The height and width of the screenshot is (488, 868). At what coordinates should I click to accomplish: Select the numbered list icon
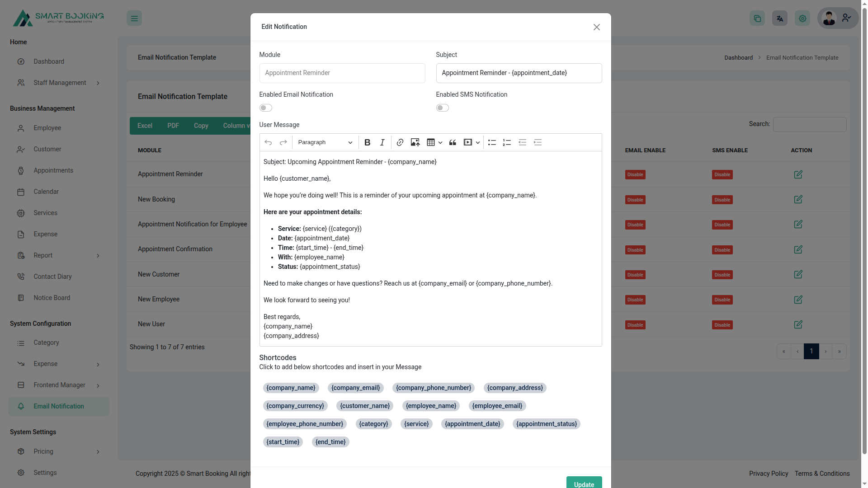coord(507,142)
